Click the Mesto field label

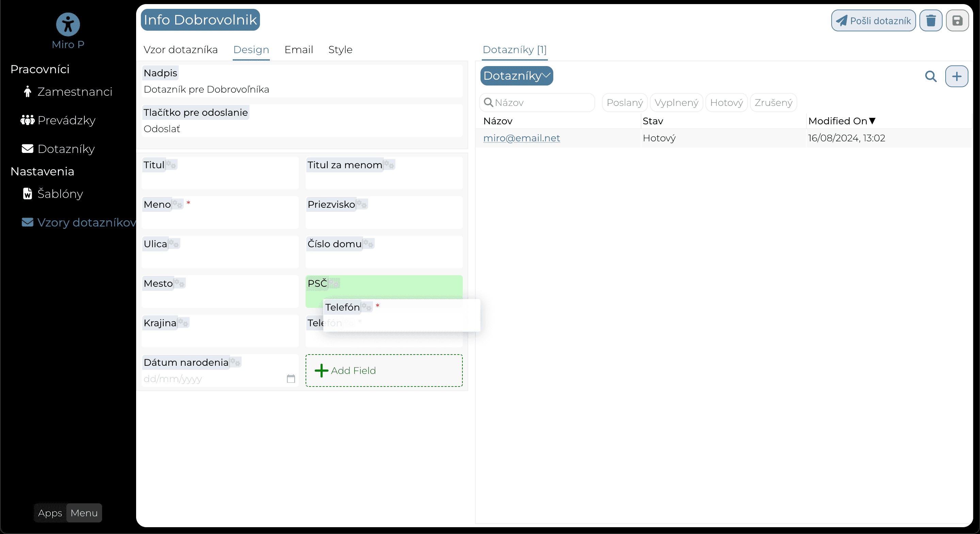pyautogui.click(x=158, y=284)
